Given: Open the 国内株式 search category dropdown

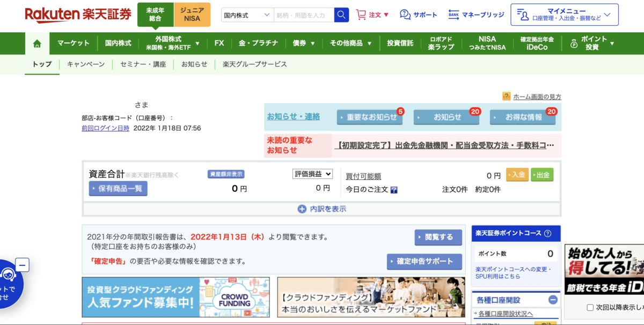Looking at the screenshot, I should coord(247,15).
